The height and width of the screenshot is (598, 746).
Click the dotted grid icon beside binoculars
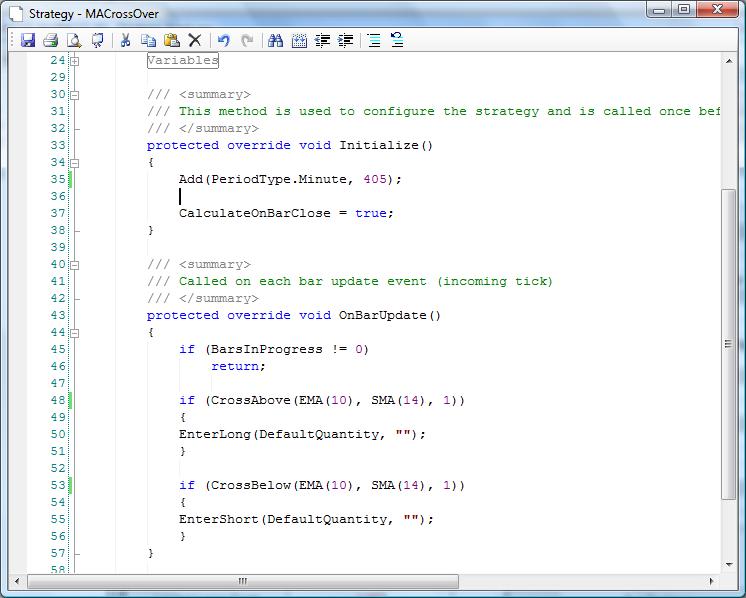click(x=299, y=40)
